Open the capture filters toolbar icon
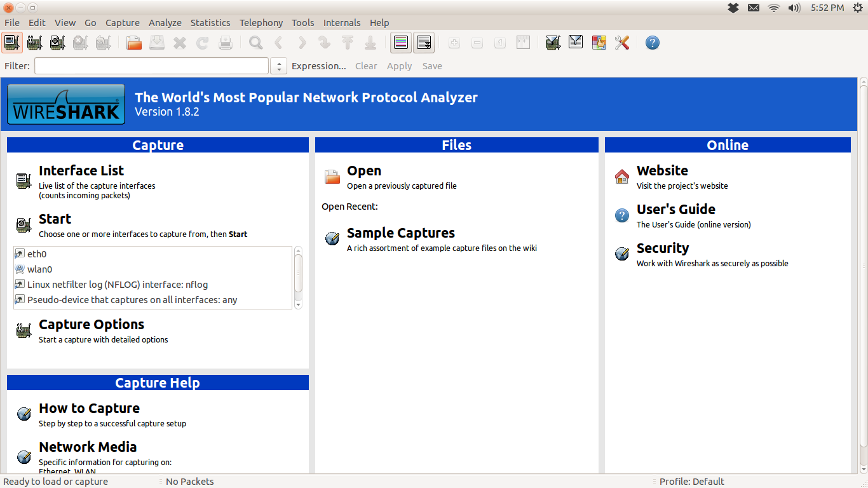Viewport: 868px width, 488px height. coord(553,43)
